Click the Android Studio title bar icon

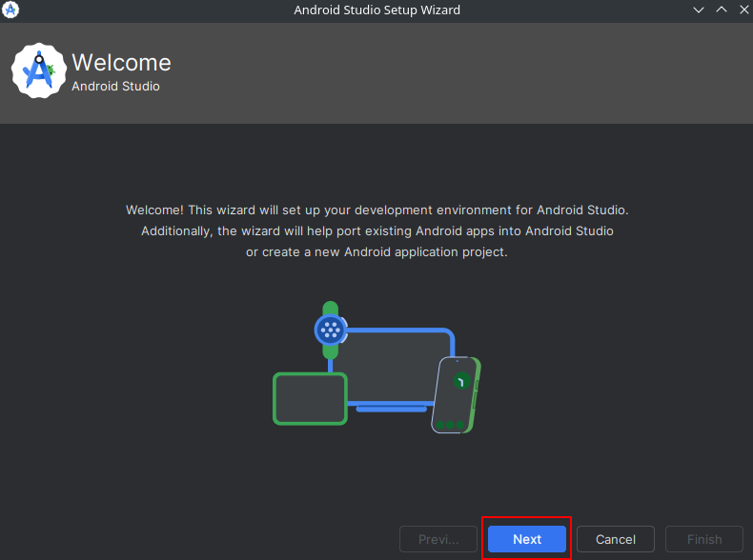[x=10, y=10]
